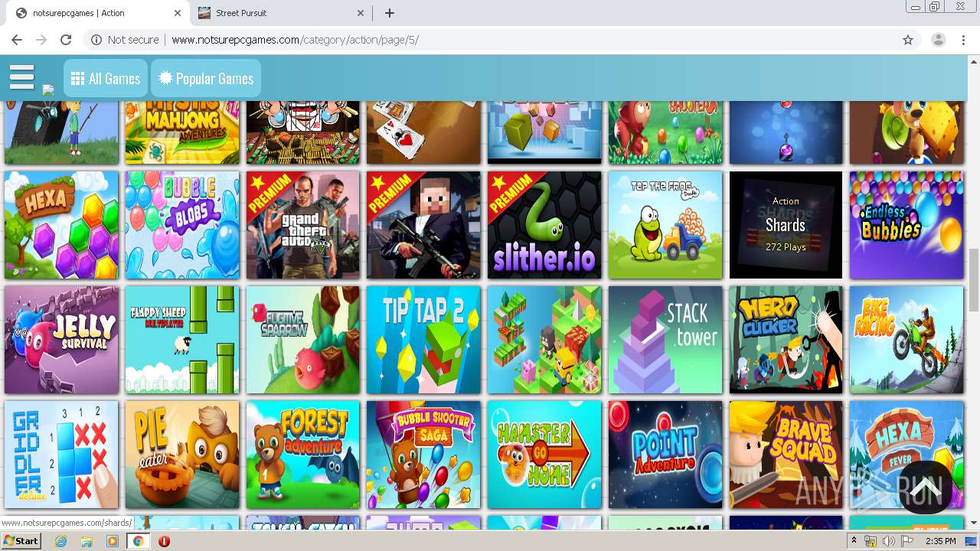
Task: Click the Not secure site info icon
Action: 125,40
